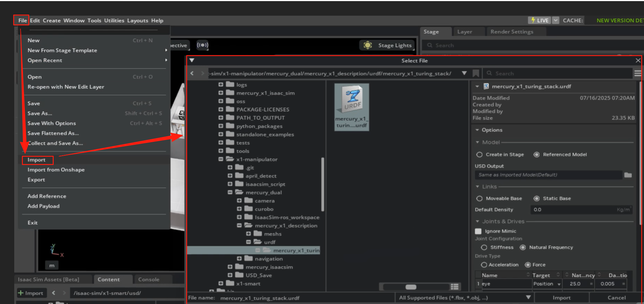Open the Create menu
644x304 pixels.
tap(52, 20)
